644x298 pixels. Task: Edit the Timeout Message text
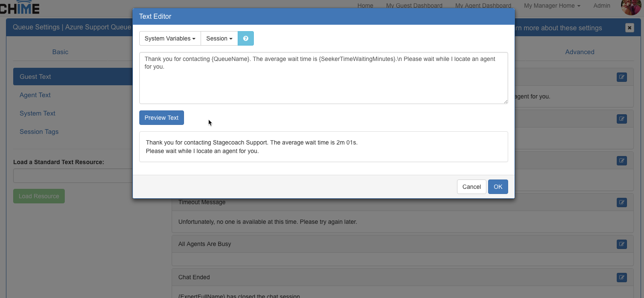pos(621,203)
